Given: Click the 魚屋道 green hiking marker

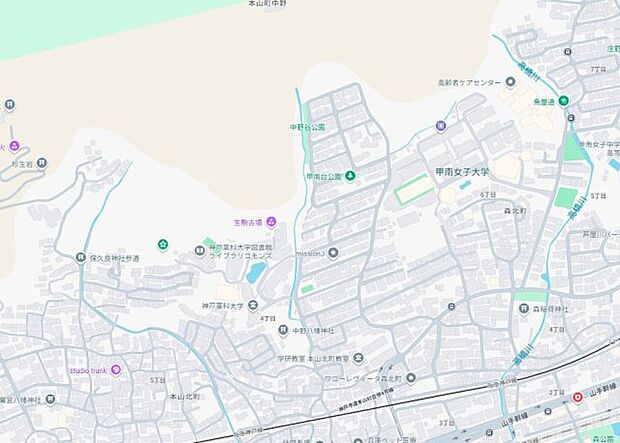Looking at the screenshot, I should tap(563, 100).
